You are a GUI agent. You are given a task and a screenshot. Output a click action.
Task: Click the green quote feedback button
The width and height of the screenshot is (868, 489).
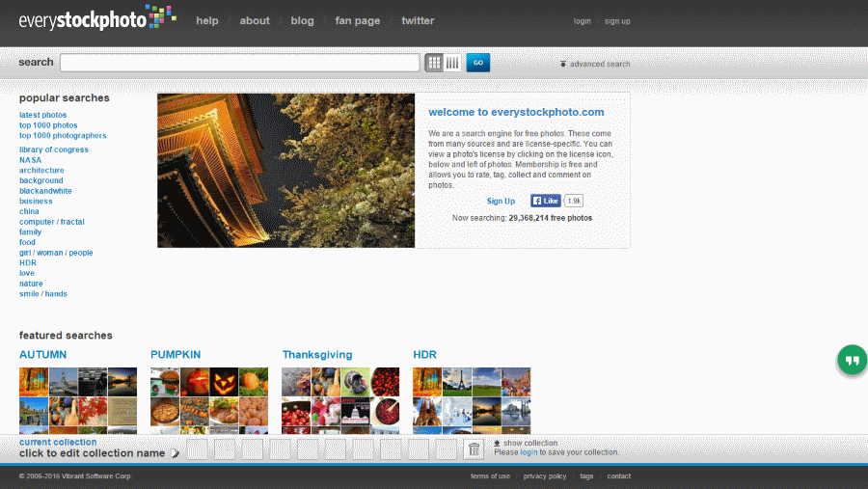[x=852, y=360]
